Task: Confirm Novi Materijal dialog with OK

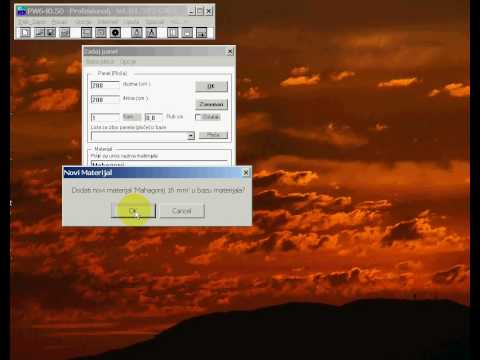Action: tap(133, 211)
